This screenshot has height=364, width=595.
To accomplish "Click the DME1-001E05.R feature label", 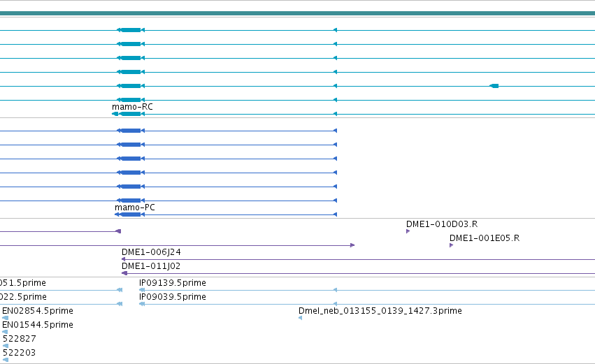I will (485, 238).
